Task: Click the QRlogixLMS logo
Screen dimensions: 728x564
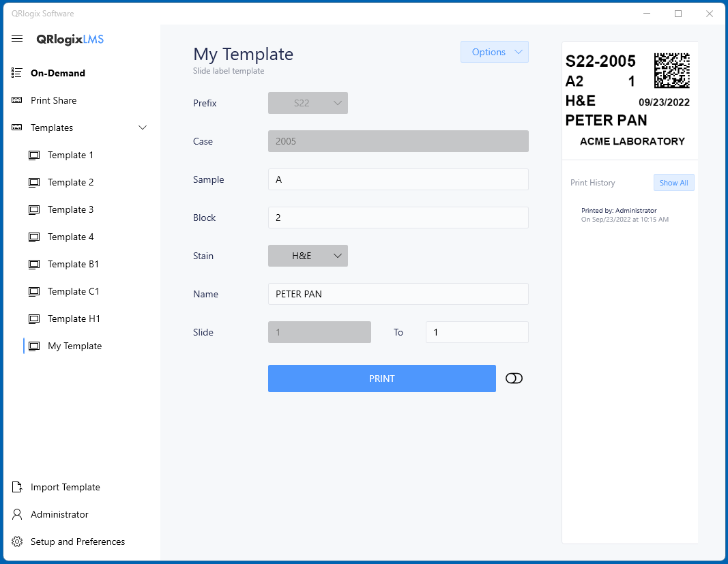Action: click(70, 40)
